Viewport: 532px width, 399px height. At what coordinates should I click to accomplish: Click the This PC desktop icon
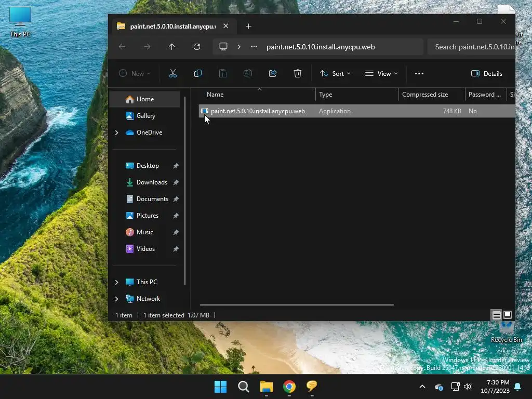click(x=20, y=21)
